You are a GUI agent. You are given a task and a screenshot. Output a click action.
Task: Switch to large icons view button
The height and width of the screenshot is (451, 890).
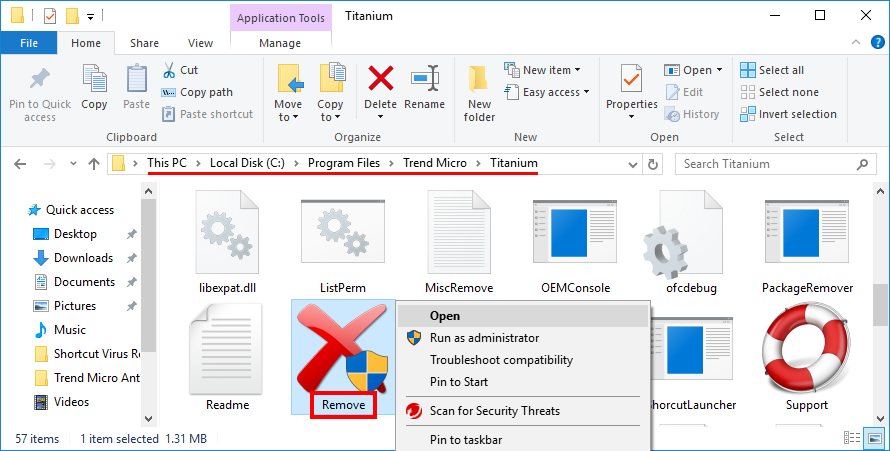875,438
